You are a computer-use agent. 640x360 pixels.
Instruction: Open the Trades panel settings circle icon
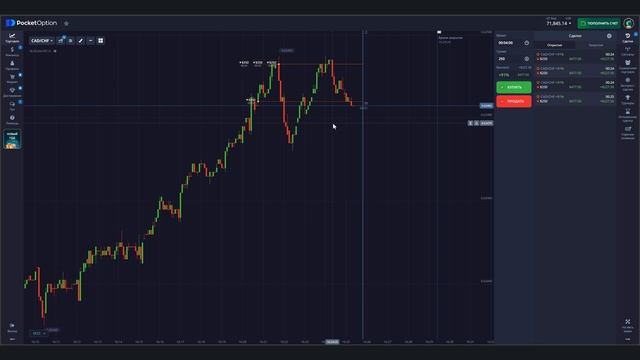point(609,36)
